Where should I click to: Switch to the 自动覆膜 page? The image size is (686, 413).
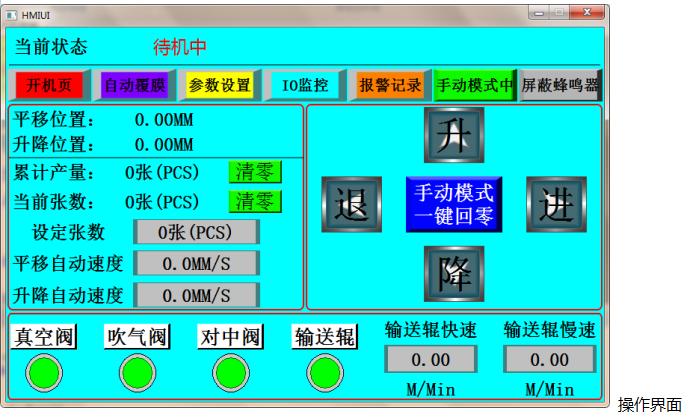pyautogui.click(x=135, y=85)
